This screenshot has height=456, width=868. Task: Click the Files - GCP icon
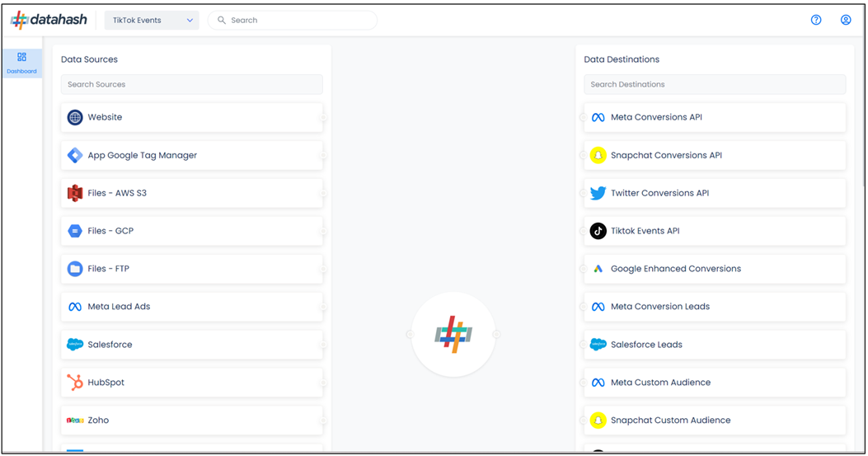[75, 231]
